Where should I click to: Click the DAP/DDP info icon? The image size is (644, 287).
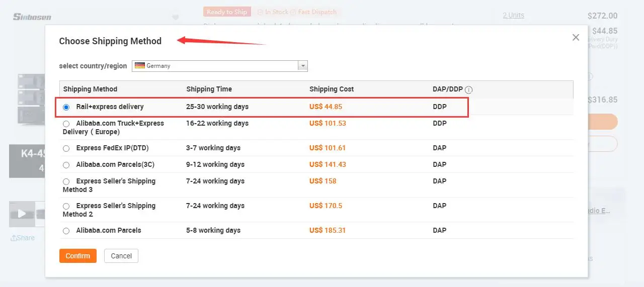(x=468, y=90)
